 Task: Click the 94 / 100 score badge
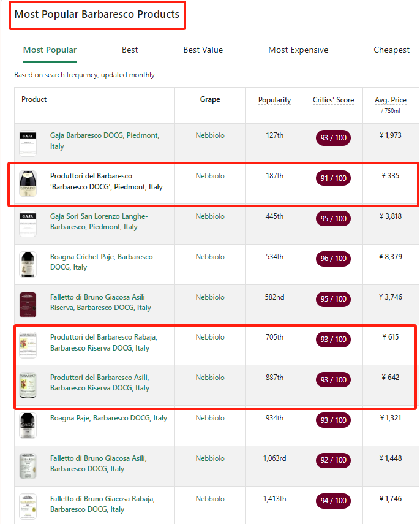tap(333, 500)
